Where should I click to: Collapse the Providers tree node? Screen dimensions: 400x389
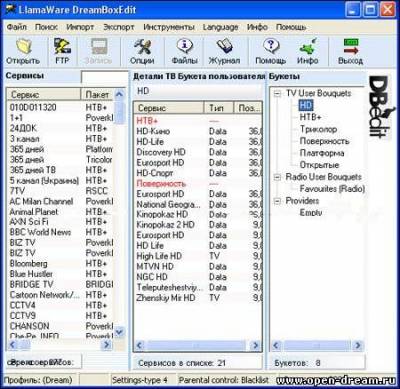(x=277, y=201)
